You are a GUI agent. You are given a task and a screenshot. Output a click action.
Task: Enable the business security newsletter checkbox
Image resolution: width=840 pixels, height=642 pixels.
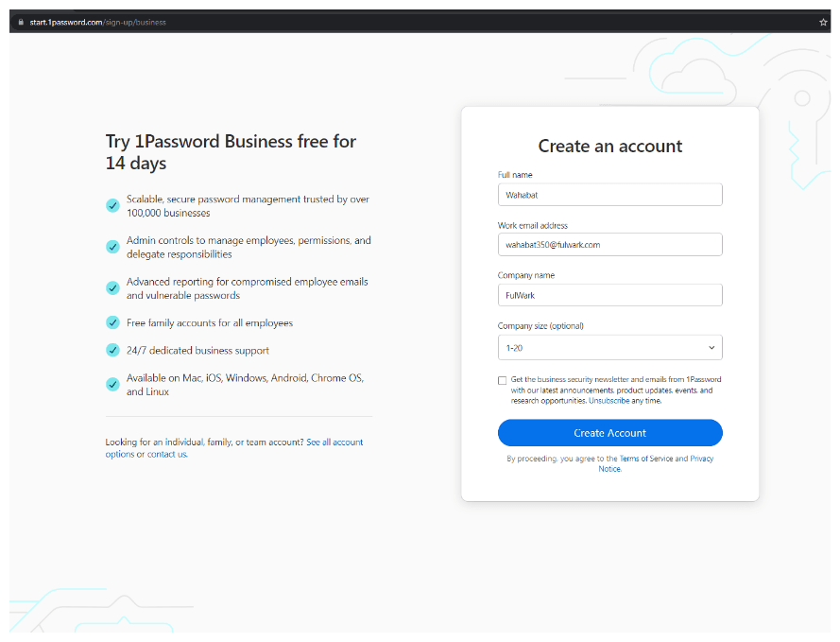click(x=502, y=380)
